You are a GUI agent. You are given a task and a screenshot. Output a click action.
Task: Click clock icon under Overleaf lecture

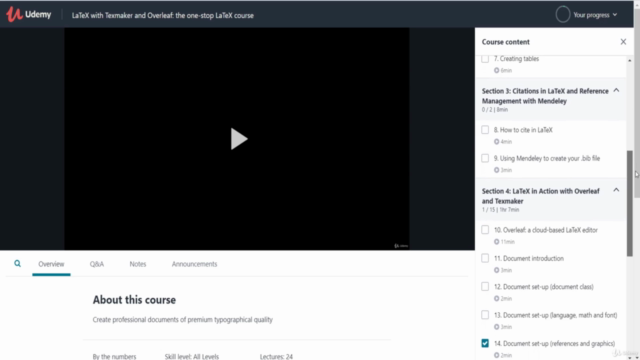pos(496,242)
